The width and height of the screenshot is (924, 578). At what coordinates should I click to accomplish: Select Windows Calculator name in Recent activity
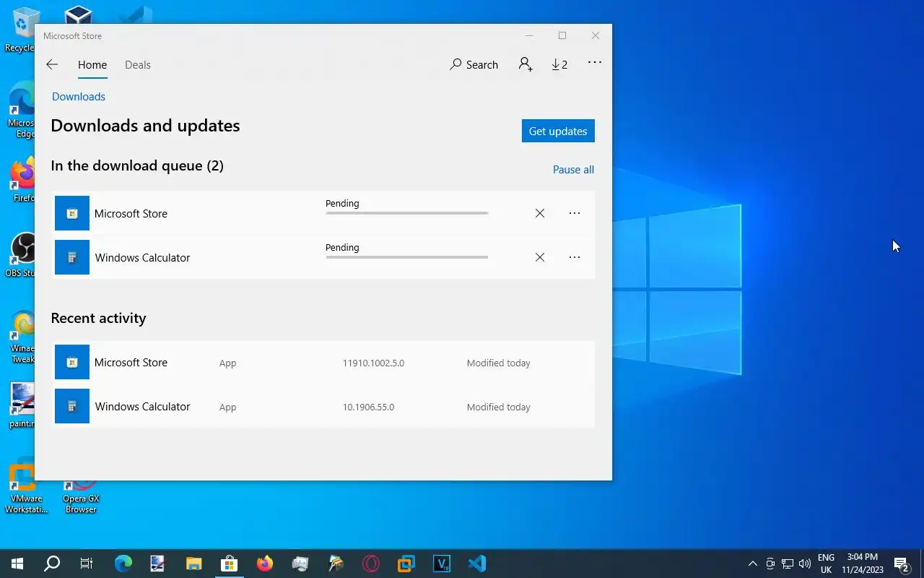142,407
